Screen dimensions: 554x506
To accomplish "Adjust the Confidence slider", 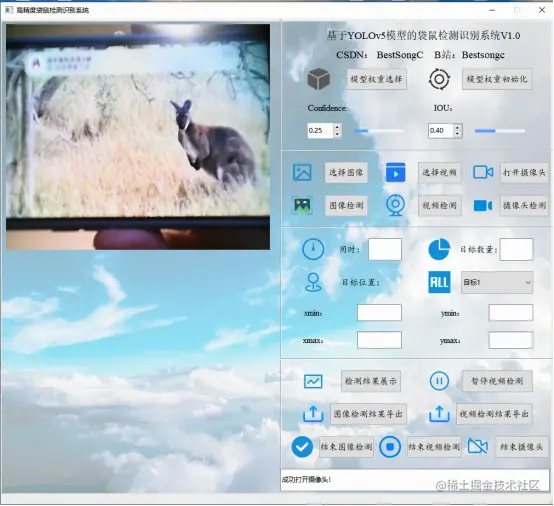I will 379,131.
